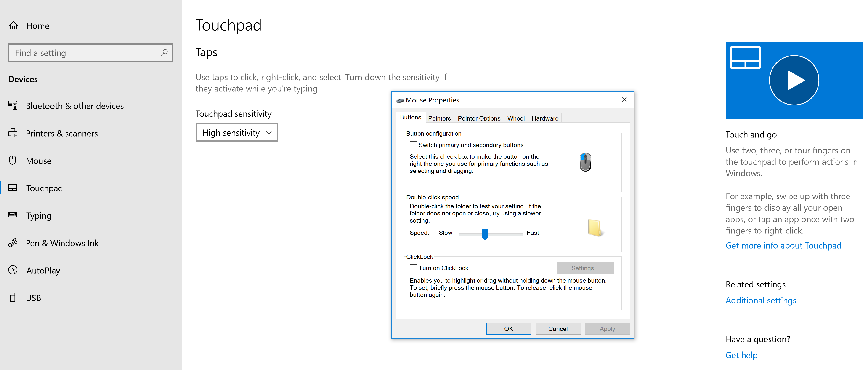Click the Home icon in sidebar
The width and height of the screenshot is (868, 370).
pyautogui.click(x=13, y=26)
